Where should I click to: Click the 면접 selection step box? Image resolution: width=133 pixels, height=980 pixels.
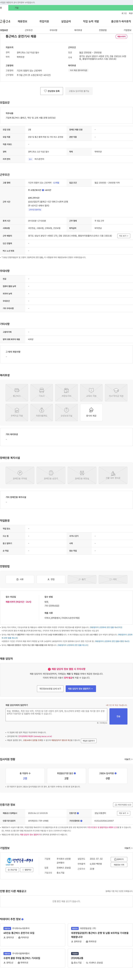[51, 579]
